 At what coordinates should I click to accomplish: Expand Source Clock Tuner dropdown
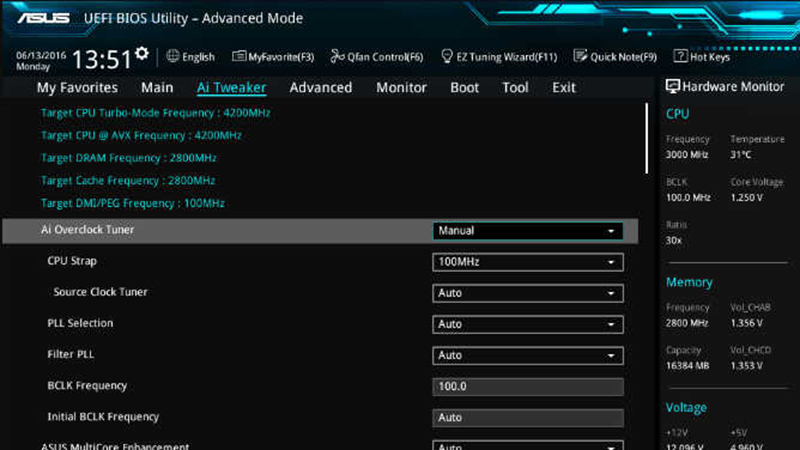[528, 293]
